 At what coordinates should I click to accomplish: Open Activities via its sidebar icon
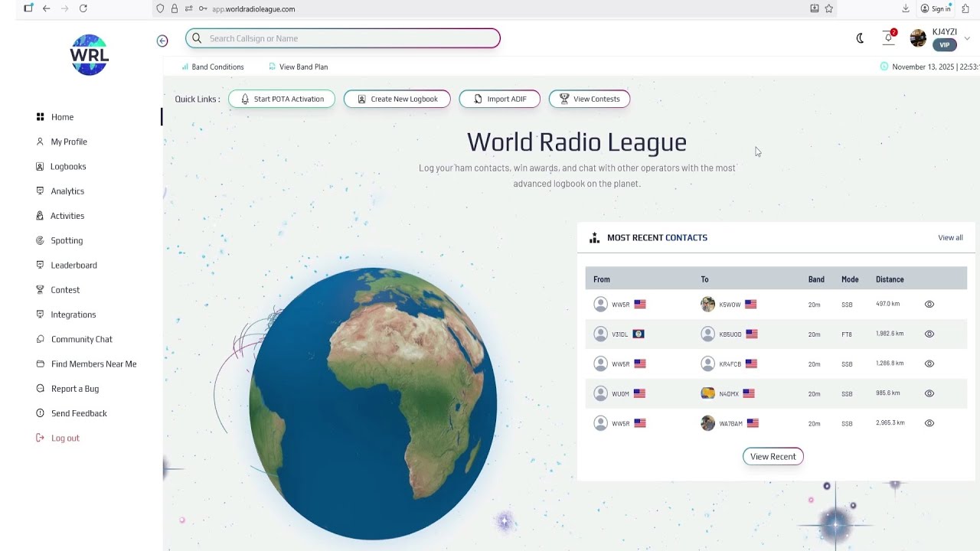point(40,216)
